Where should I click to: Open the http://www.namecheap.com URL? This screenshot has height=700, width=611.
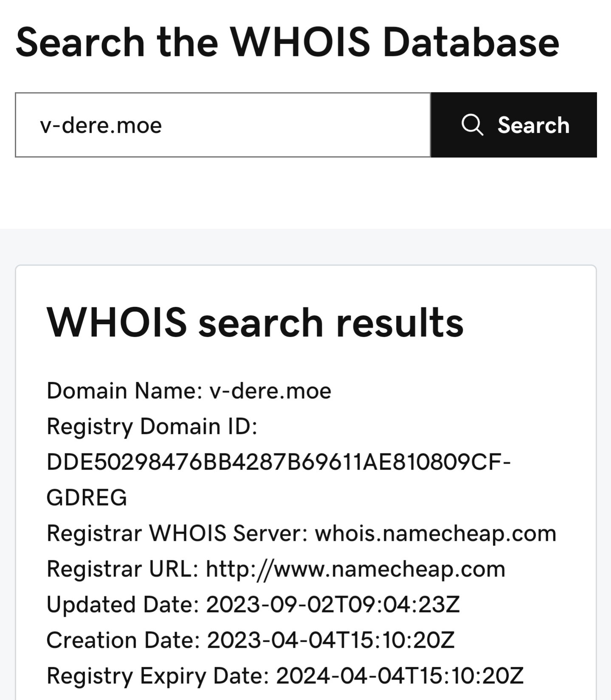click(355, 569)
